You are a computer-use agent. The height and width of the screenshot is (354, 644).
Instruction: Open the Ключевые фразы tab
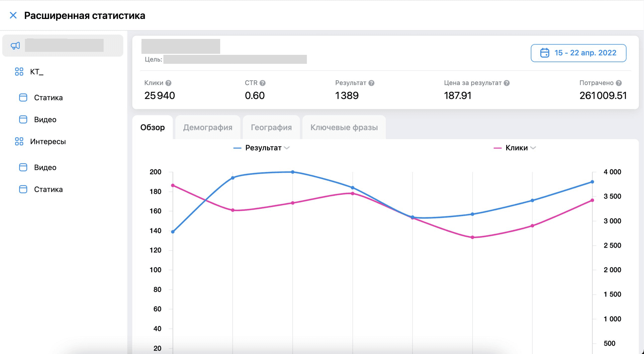pos(344,127)
